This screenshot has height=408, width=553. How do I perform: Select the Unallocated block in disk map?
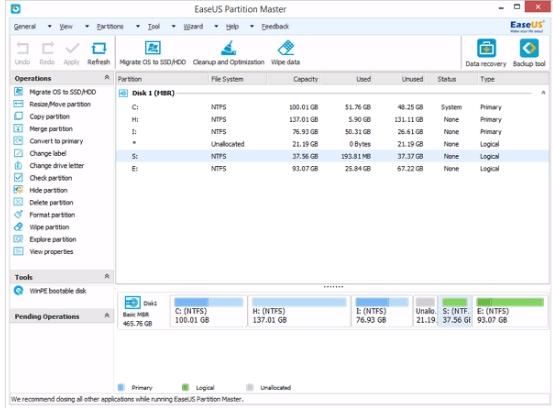[x=425, y=311]
